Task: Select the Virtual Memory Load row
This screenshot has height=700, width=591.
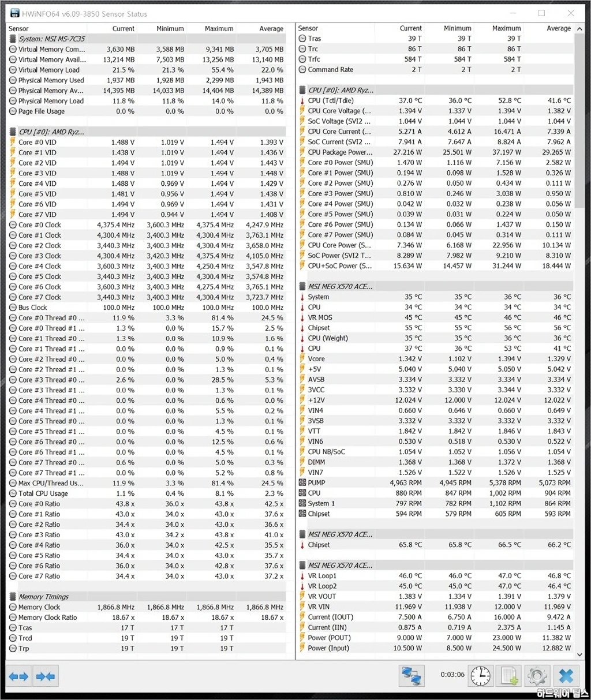Action: 147,70
